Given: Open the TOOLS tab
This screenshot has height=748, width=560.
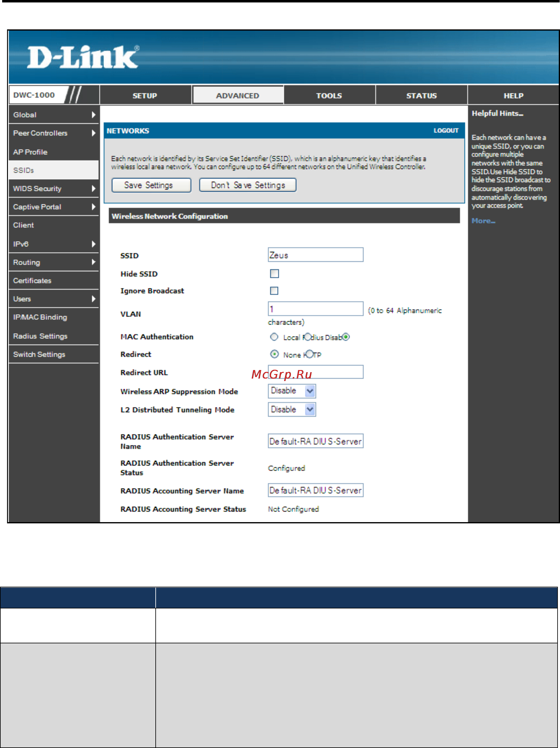Looking at the screenshot, I should coord(329,95).
